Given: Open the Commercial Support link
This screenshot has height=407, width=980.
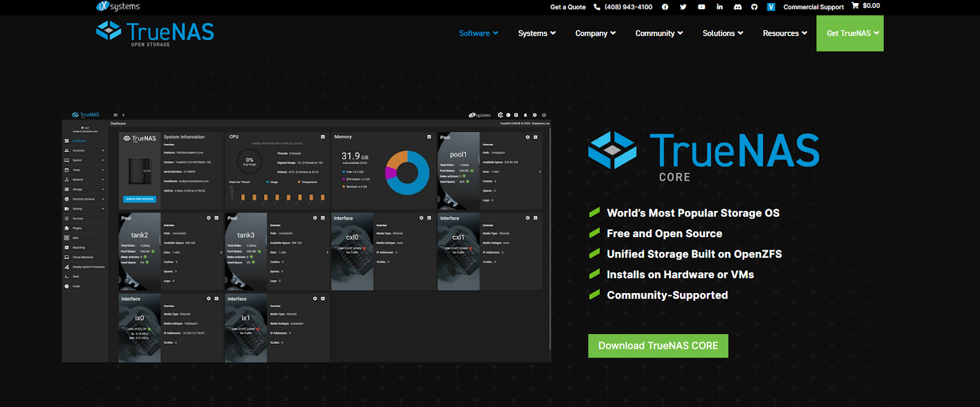Looking at the screenshot, I should pyautogui.click(x=813, y=7).
